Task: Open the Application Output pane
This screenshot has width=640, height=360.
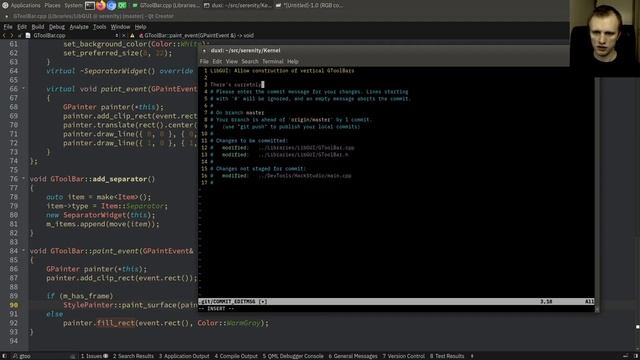Action: click(x=184, y=356)
